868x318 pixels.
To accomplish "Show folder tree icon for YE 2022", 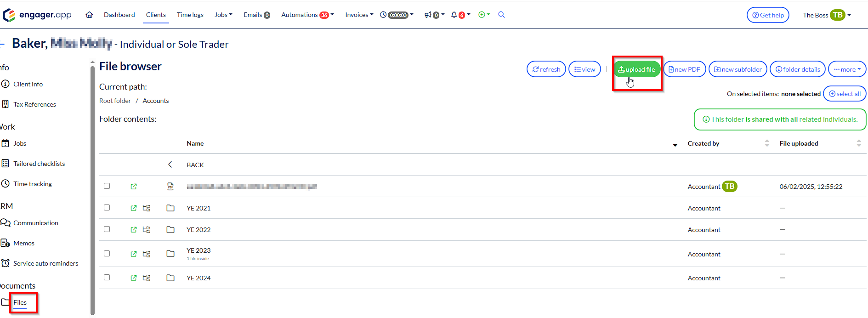I will pos(147,230).
